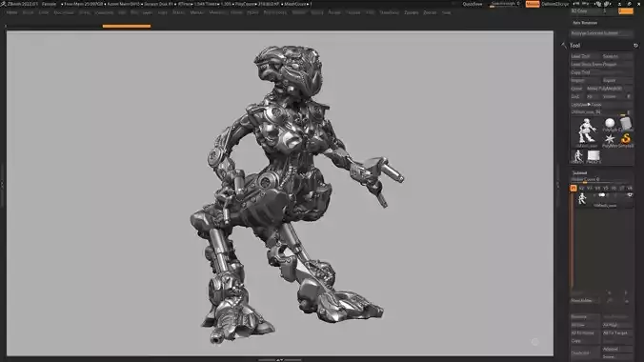Image resolution: width=644 pixels, height=362 pixels.
Task: Open the Zplugin menu
Action: pos(412,12)
